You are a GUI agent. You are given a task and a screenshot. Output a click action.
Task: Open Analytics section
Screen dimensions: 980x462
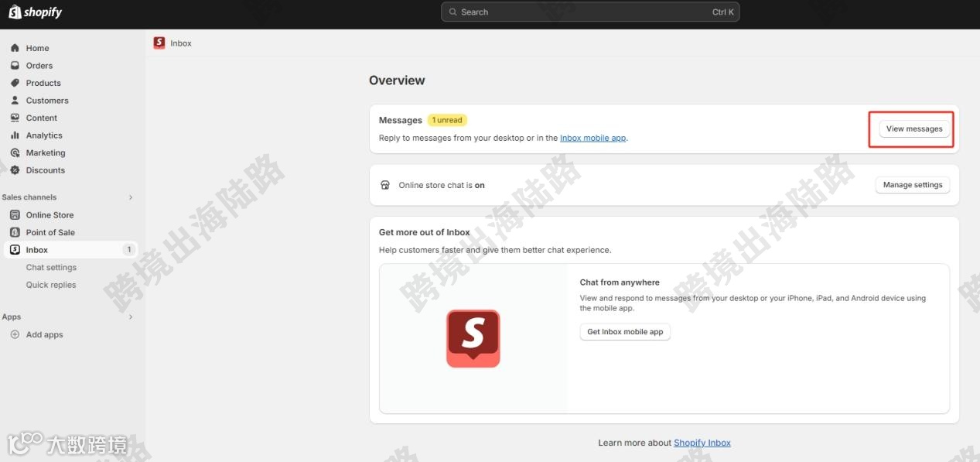[x=44, y=135]
